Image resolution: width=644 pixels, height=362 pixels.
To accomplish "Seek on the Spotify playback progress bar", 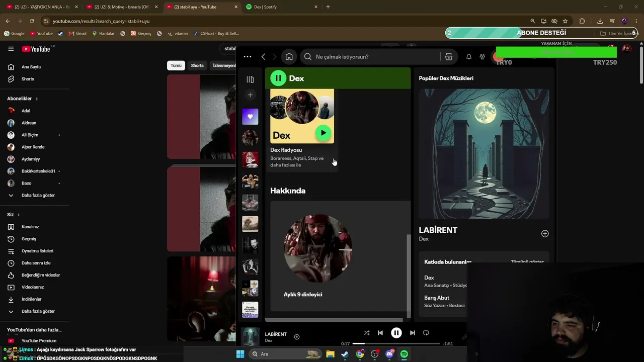I will [x=396, y=344].
